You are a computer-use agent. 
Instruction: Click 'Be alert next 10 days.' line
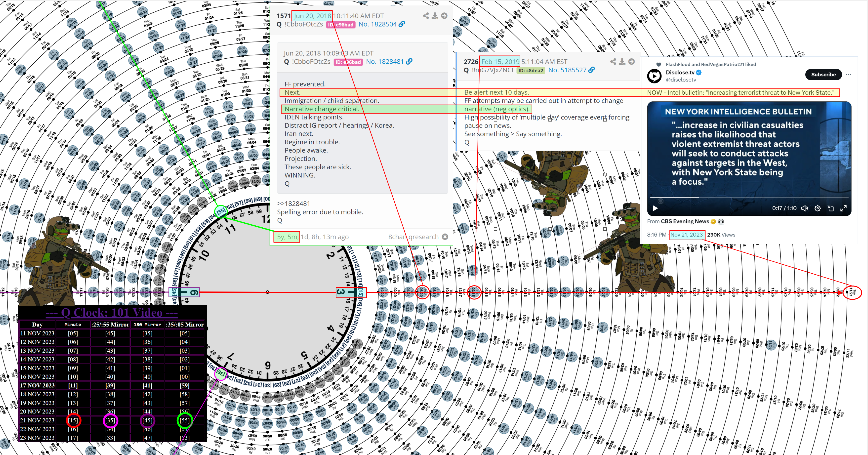[x=496, y=92]
